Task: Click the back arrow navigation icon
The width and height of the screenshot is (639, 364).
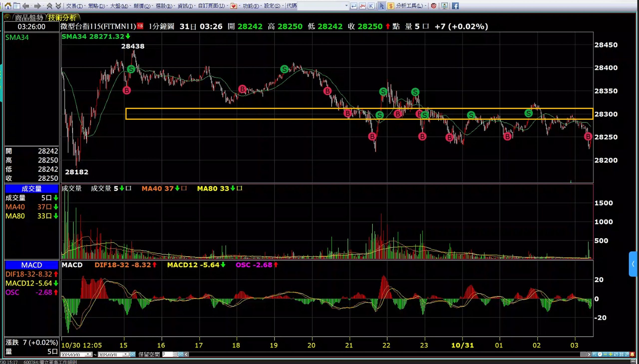Action: pos(25,6)
